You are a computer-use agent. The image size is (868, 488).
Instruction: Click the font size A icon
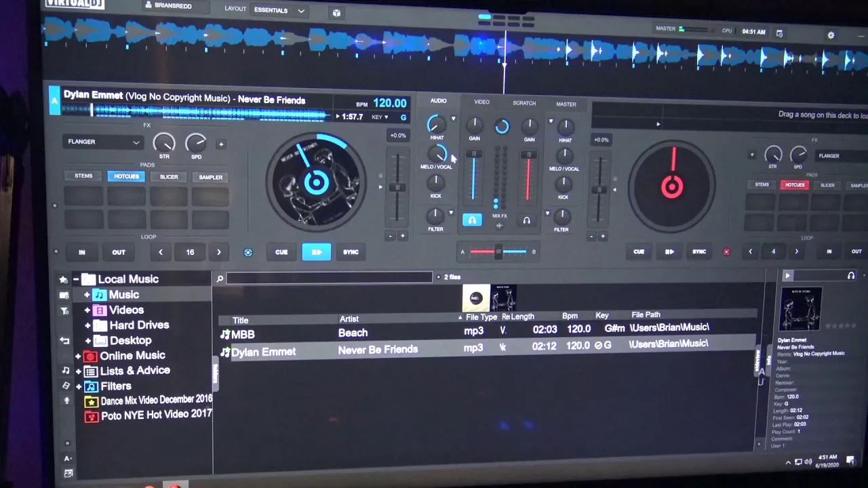pyautogui.click(x=68, y=459)
